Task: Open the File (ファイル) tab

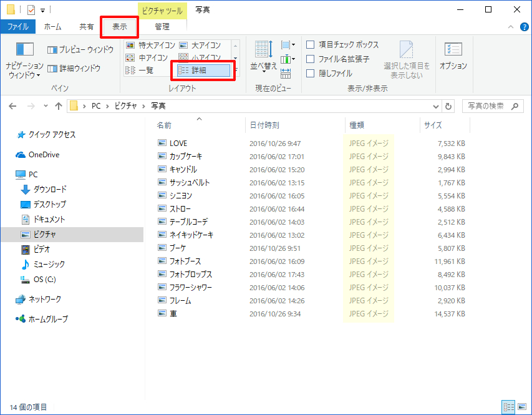Action: pos(18,27)
